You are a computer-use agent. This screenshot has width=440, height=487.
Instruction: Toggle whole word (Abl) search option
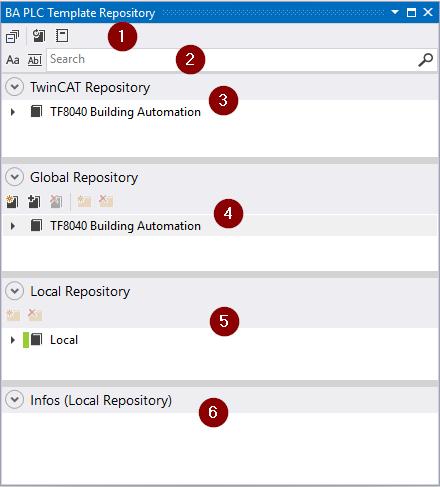pyautogui.click(x=35, y=60)
